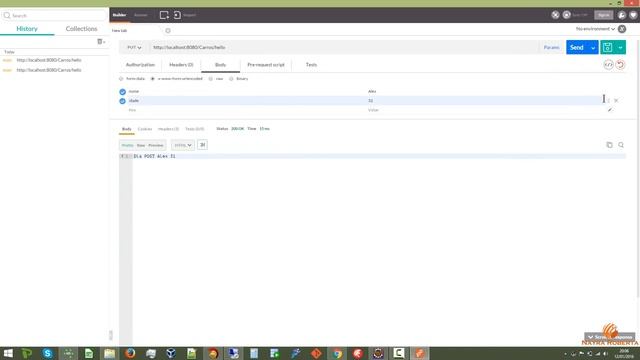
Task: Open the HTTP method dropdown
Action: (x=134, y=47)
